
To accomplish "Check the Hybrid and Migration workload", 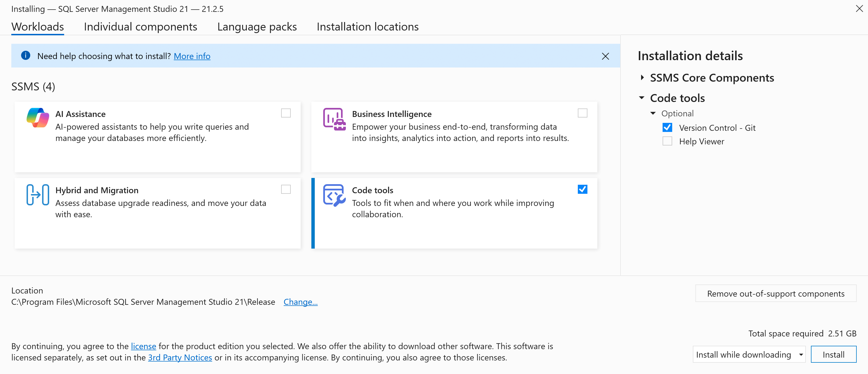I will 286,189.
